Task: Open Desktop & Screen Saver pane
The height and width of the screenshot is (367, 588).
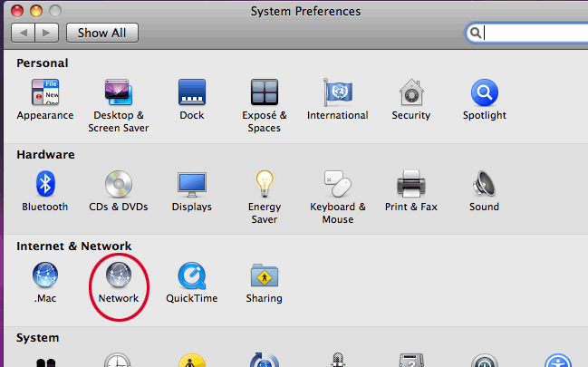Action: (x=119, y=93)
